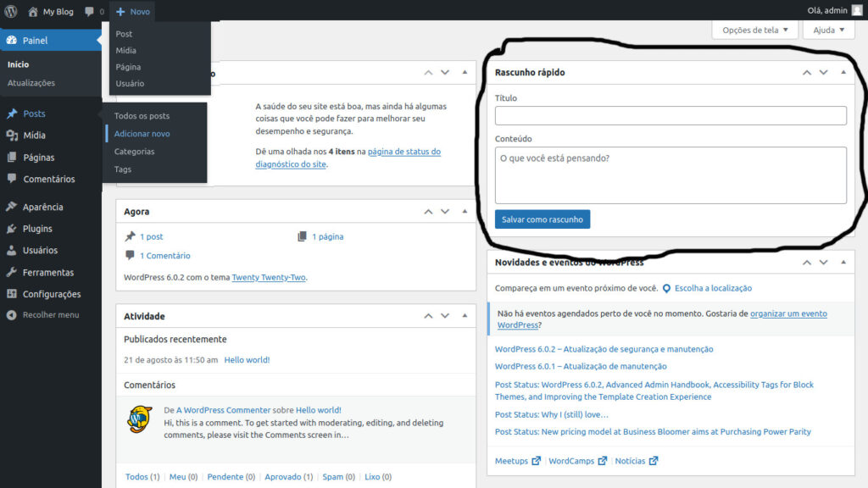Select the Configurações settings icon

coord(14,294)
